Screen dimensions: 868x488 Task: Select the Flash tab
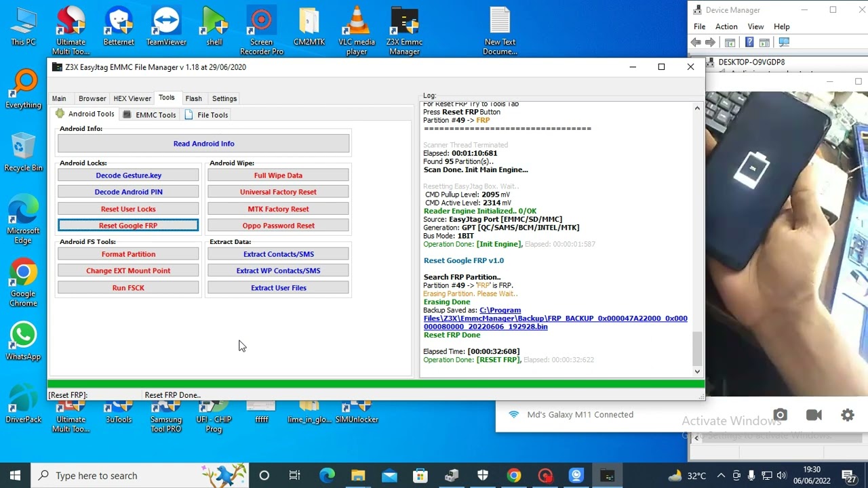pos(193,98)
